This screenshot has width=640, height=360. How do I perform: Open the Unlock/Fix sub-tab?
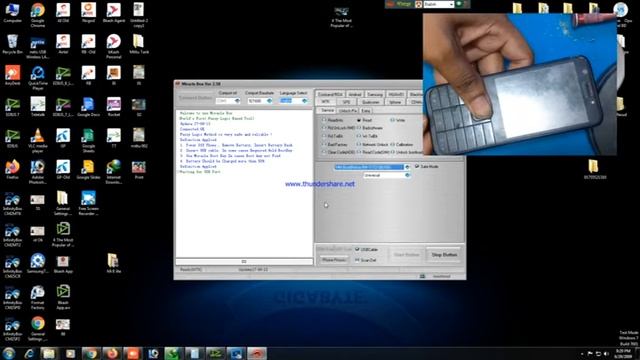click(348, 111)
